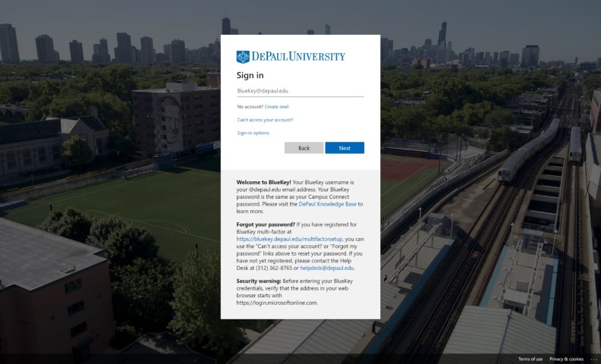601x364 pixels.
Task: Click the DePaul University logo
Action: click(291, 57)
